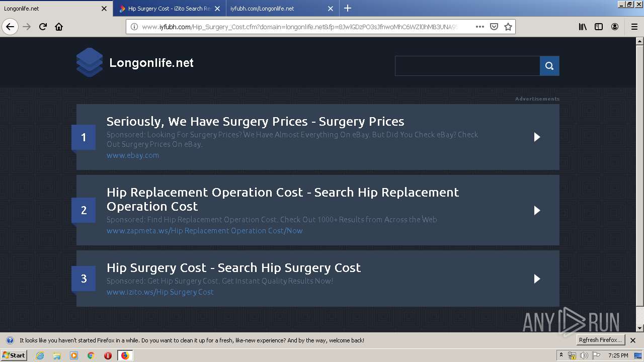Click the Longonlife.net stacked-layers logo
Screen dimensions: 644x362
90,62
